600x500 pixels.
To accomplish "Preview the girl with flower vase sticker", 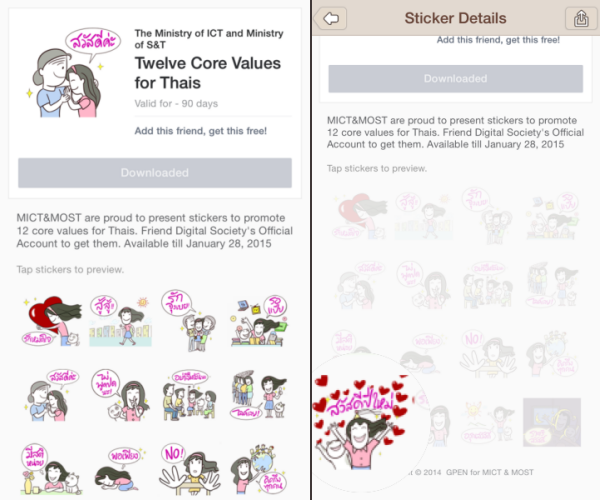I will [51, 469].
